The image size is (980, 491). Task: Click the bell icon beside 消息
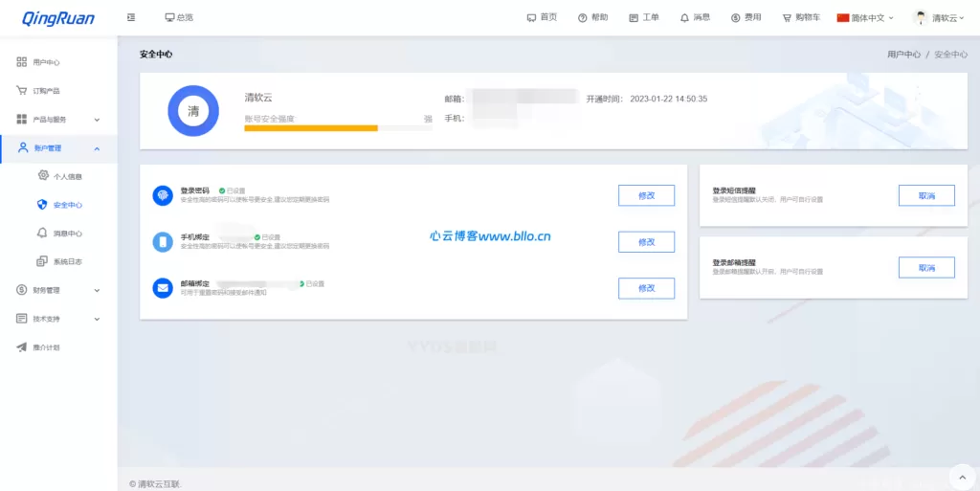click(684, 18)
